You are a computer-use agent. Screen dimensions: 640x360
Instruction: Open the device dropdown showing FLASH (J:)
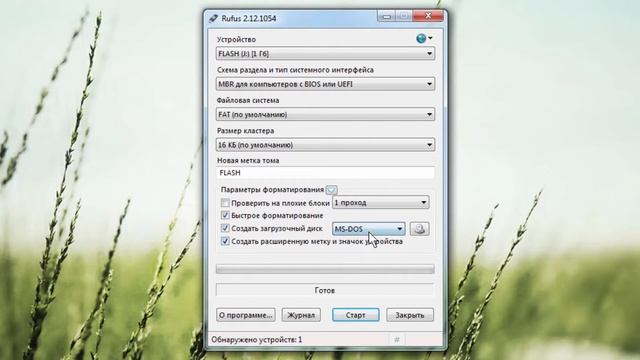[325, 53]
